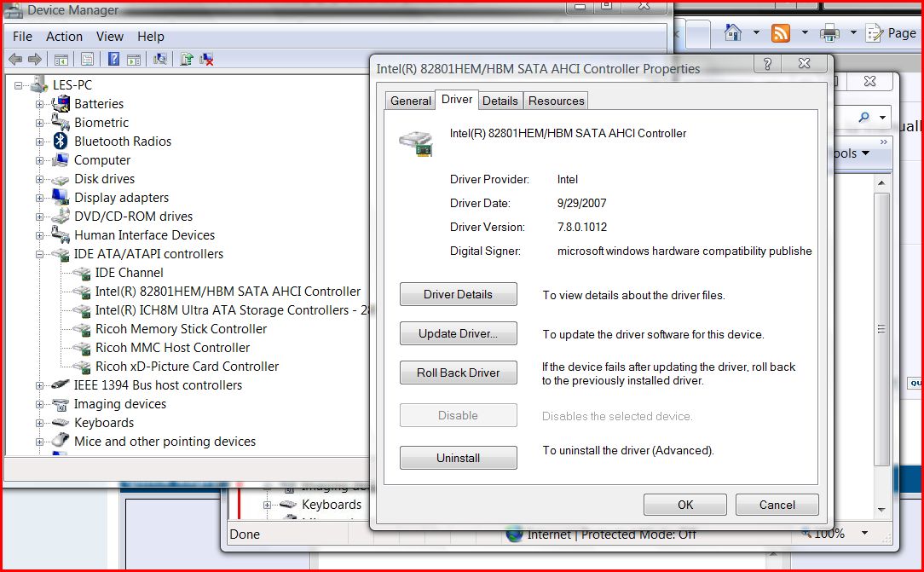The image size is (924, 572).
Task: Click the Home icon in browser toolbar
Action: 732,32
